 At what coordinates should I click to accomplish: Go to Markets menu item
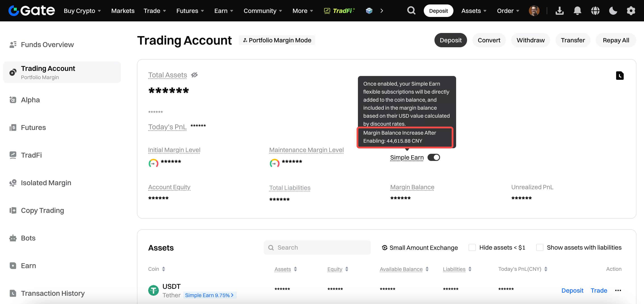123,11
